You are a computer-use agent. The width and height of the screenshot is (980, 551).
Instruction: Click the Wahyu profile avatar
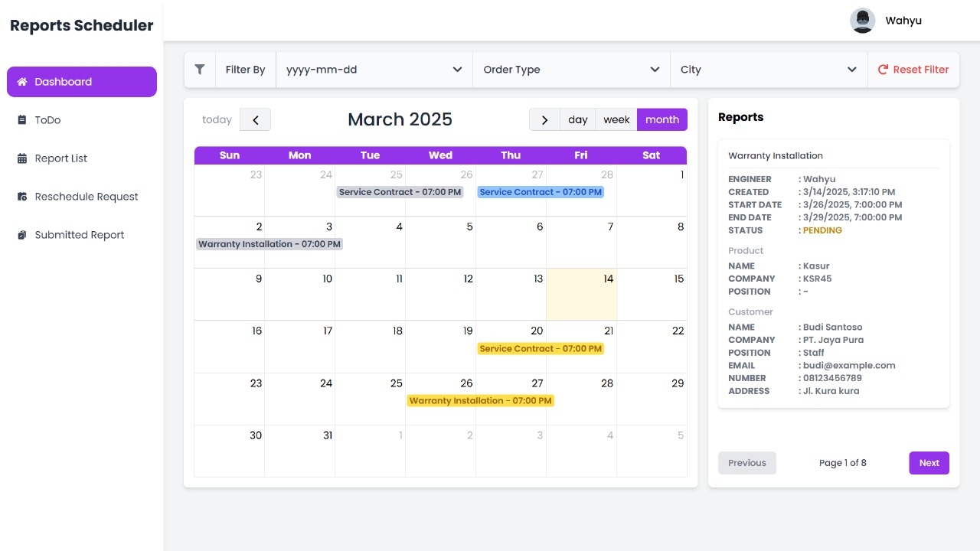pos(863,21)
